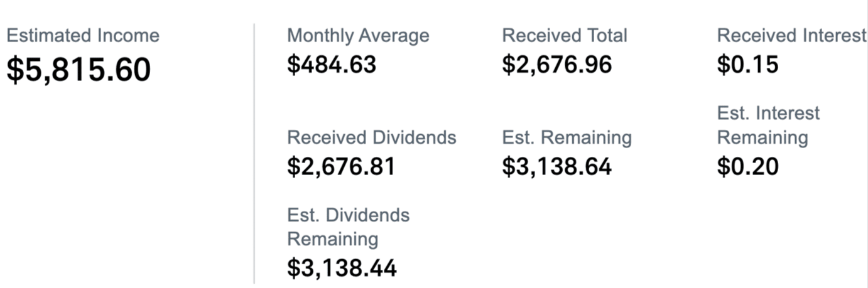Click the Est. Dividends Remaining label
Image resolution: width=868 pixels, height=288 pixels.
(x=348, y=227)
